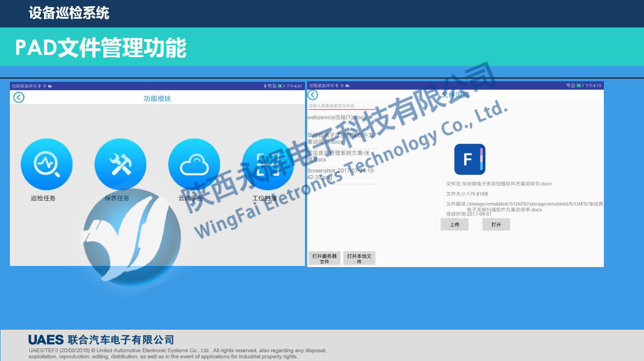The width and height of the screenshot is (644, 361).
Task: Select 固定资产管理系统方案-压缩.docx from the list
Action: coord(335,154)
